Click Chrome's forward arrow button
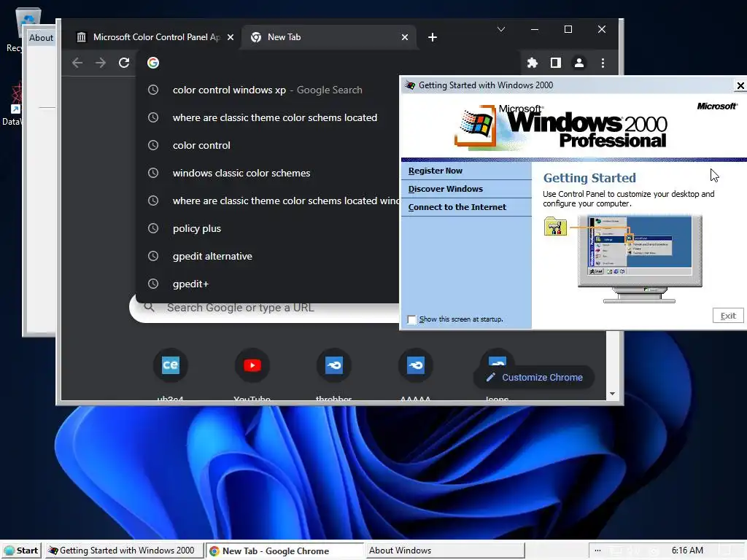This screenshot has width=747, height=560. pos(101,63)
